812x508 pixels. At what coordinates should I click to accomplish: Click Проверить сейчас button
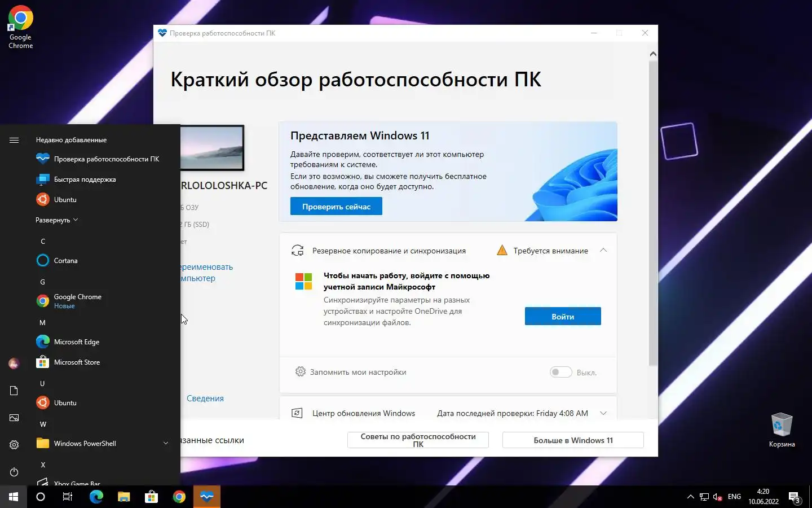[336, 207]
